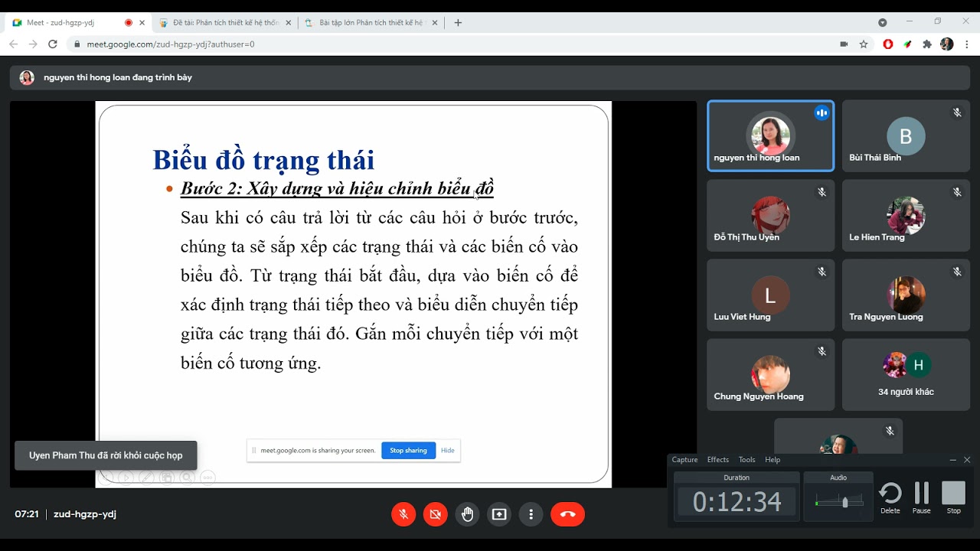Click Stop sharing button

tap(408, 451)
